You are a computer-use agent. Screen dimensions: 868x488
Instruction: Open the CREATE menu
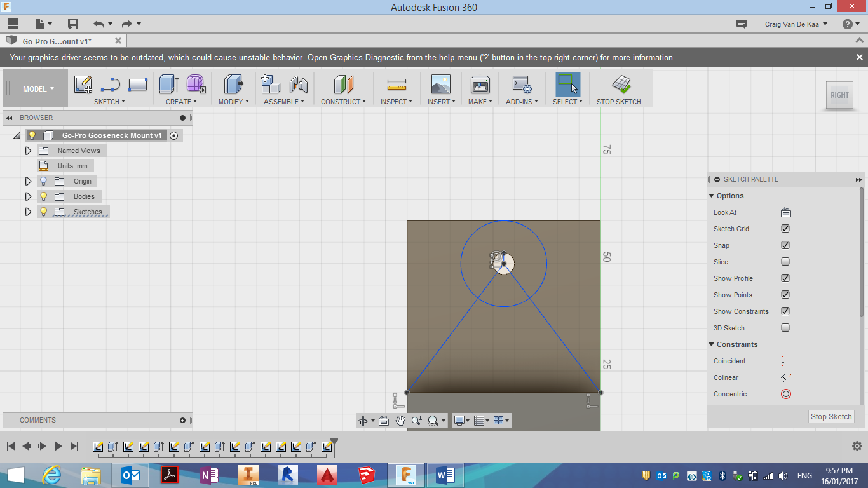(182, 102)
